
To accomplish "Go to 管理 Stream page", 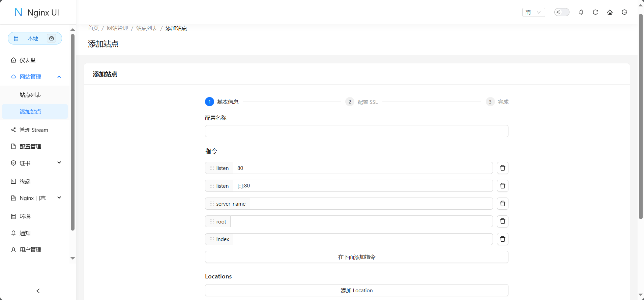I will [34, 130].
